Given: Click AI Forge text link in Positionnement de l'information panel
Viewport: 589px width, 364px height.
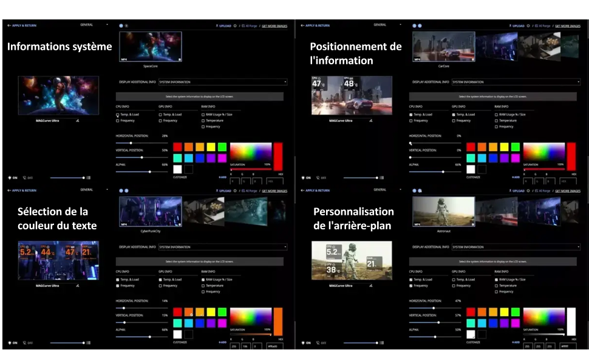Looking at the screenshot, I should tap(545, 26).
